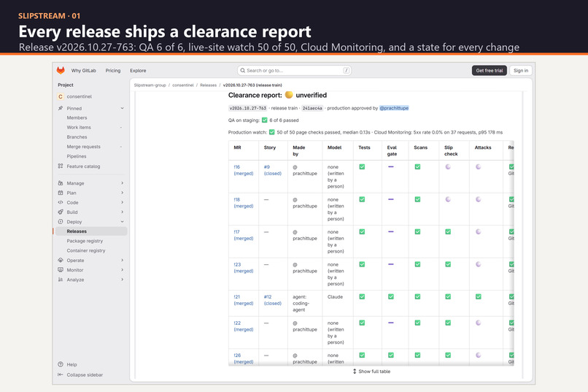Open the Slipstream-group breadcrumb
This screenshot has width=588, height=392.
pyautogui.click(x=150, y=85)
